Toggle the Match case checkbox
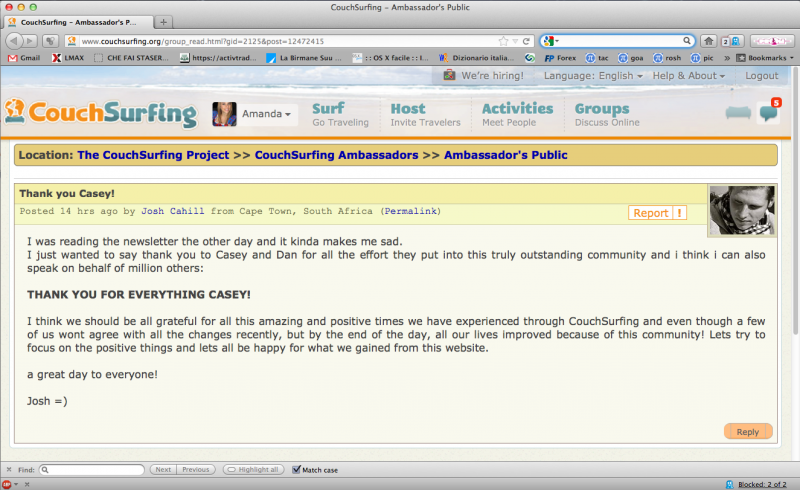800x490 pixels. 296,469
